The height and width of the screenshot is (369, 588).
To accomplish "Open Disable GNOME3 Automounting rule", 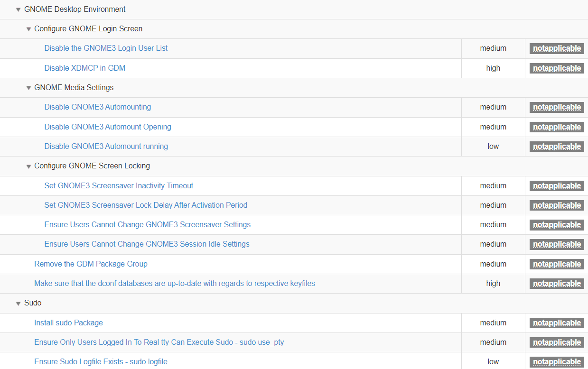I will 98,107.
